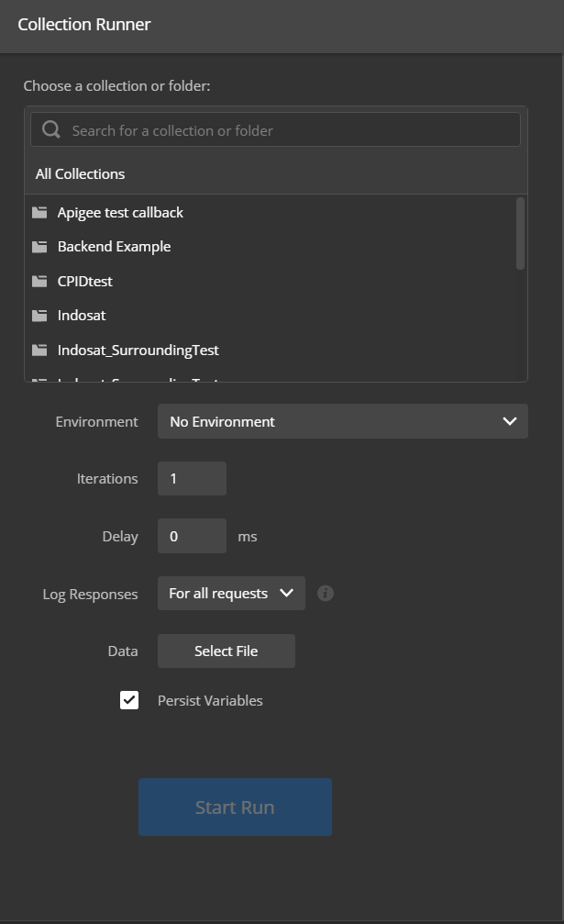This screenshot has height=924, width=564.
Task: Select the Apigee test callback collection
Action: point(120,213)
